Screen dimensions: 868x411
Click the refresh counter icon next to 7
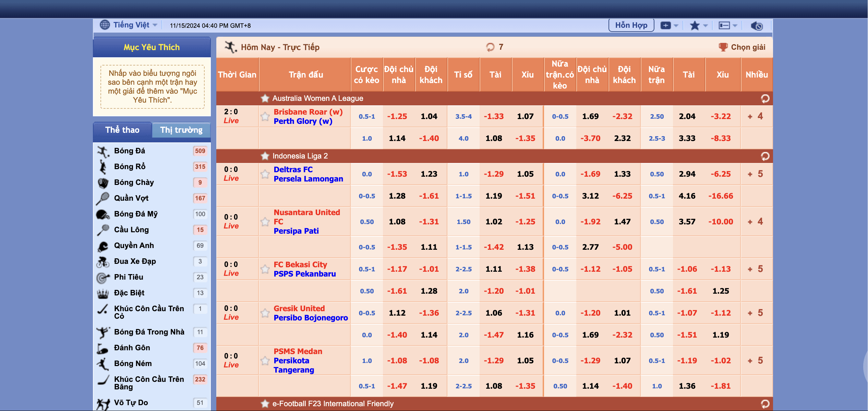tap(490, 47)
